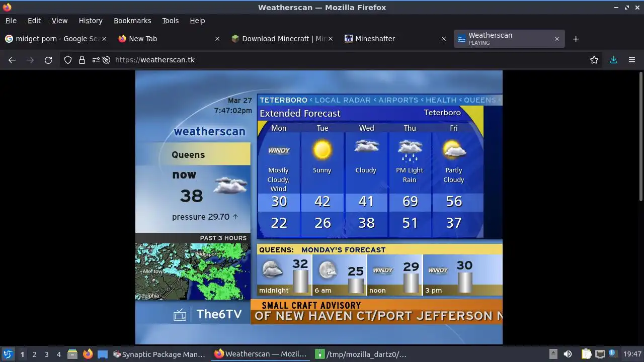Open the Tools menu

pyautogui.click(x=170, y=21)
